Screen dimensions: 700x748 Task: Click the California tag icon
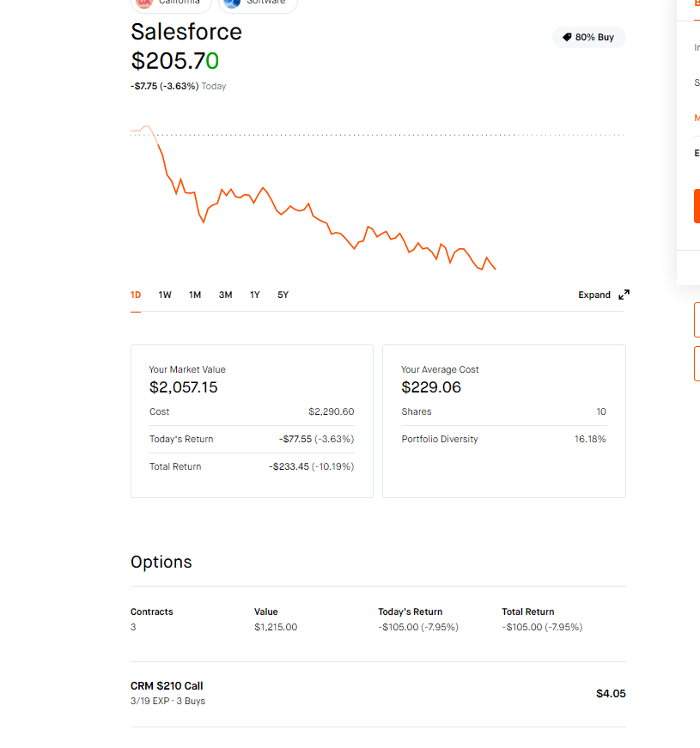[x=143, y=3]
